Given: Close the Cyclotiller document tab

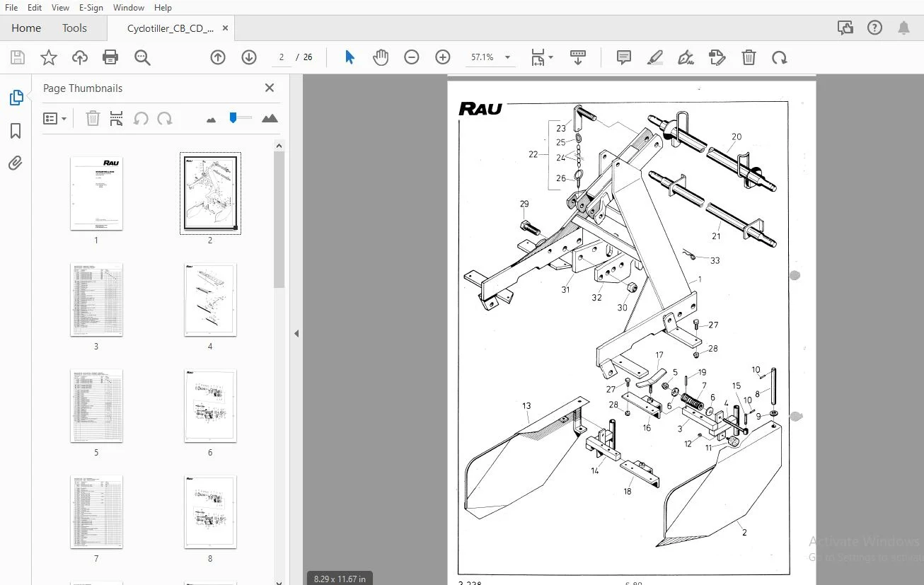Looking at the screenshot, I should pos(226,28).
